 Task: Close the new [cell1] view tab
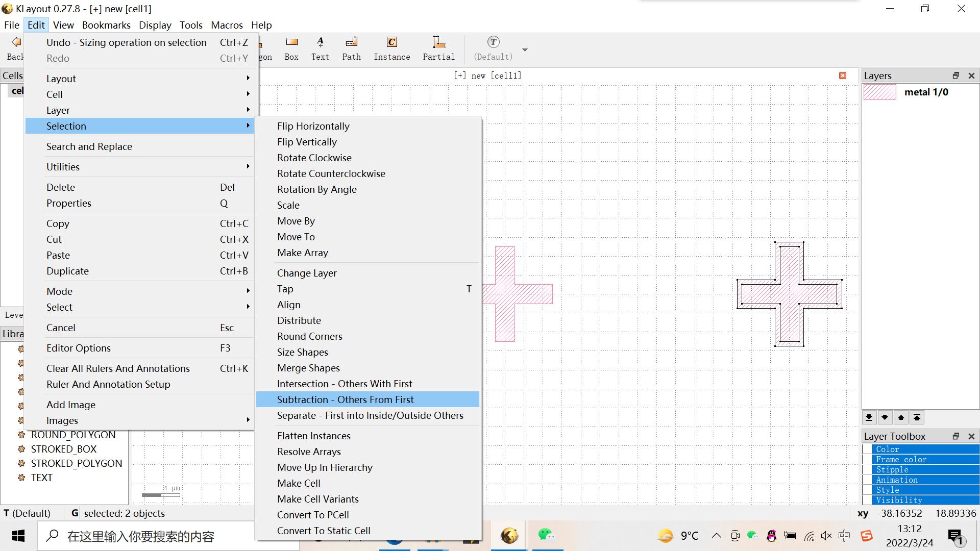pyautogui.click(x=843, y=76)
